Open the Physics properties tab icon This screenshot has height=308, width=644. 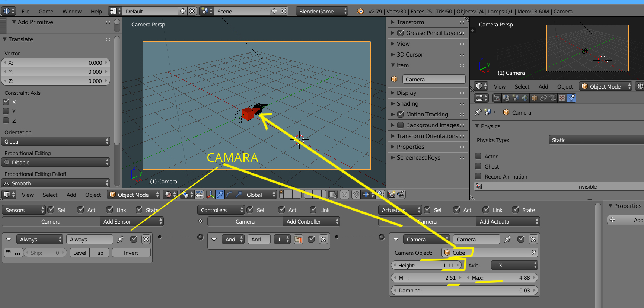coord(571,98)
